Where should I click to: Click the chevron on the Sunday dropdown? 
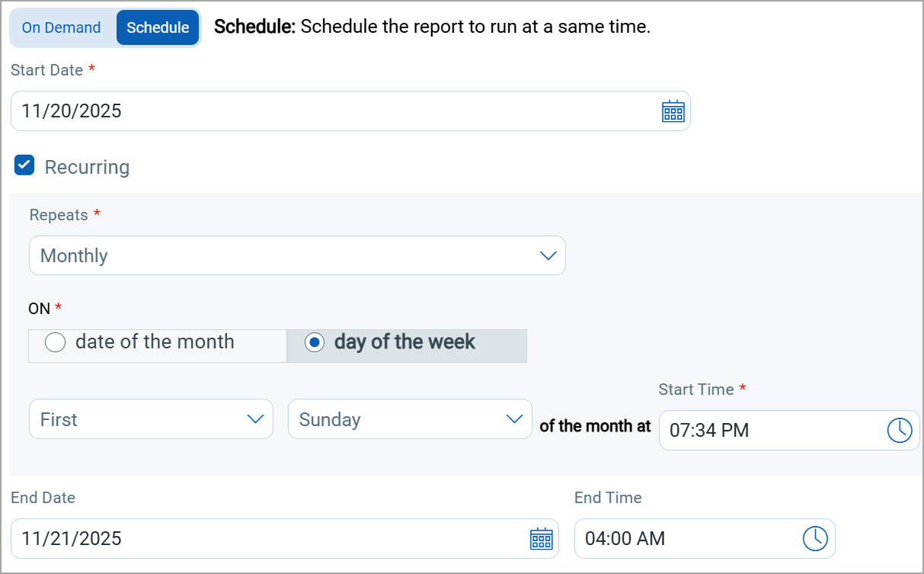[x=514, y=419]
